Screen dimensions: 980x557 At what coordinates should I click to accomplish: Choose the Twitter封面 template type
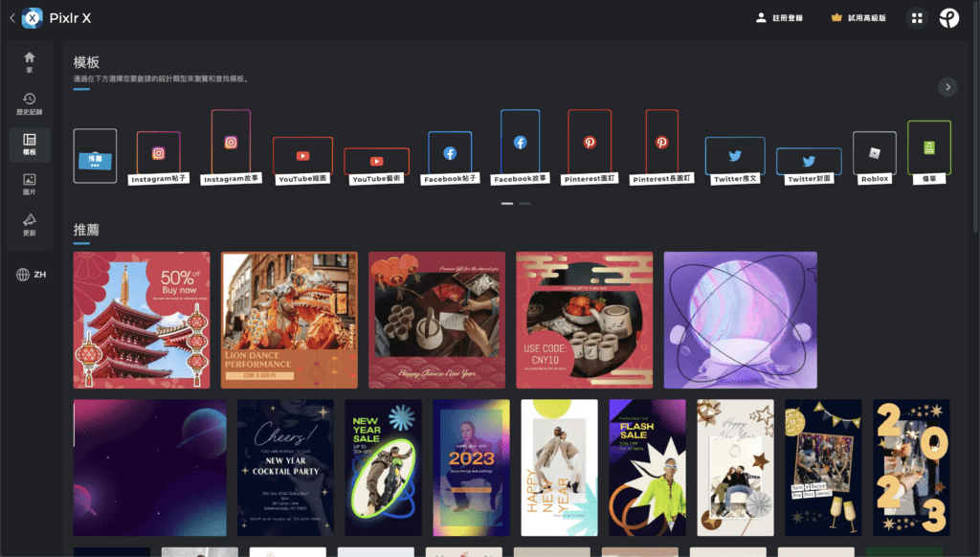pos(809,162)
